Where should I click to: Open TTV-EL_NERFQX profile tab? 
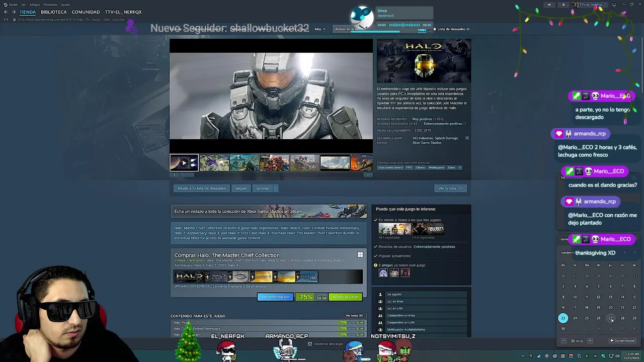(x=123, y=12)
